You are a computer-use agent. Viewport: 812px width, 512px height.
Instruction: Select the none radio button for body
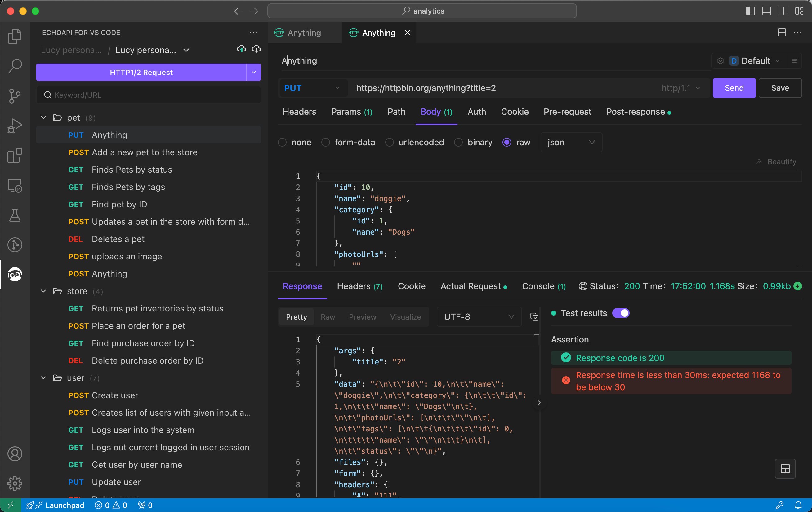point(282,142)
